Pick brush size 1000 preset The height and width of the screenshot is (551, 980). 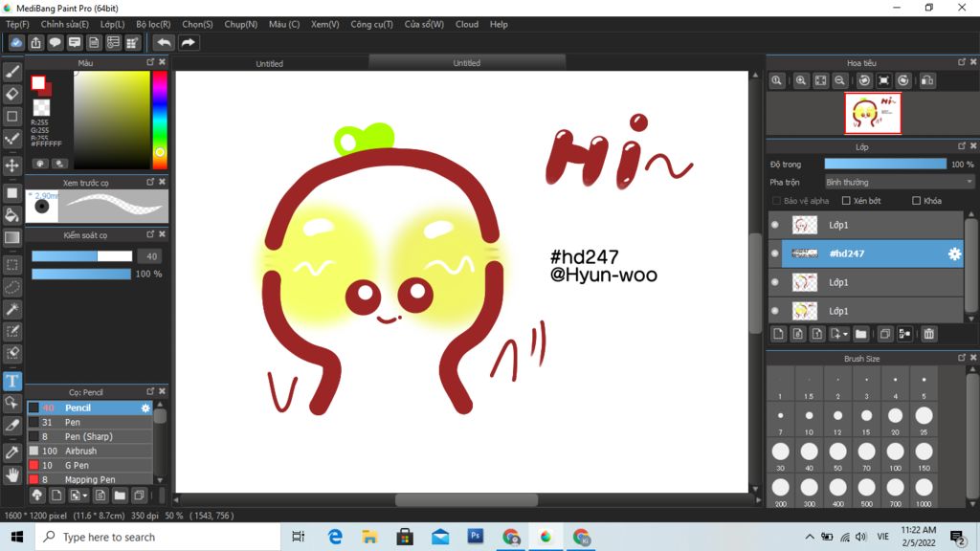tap(924, 492)
